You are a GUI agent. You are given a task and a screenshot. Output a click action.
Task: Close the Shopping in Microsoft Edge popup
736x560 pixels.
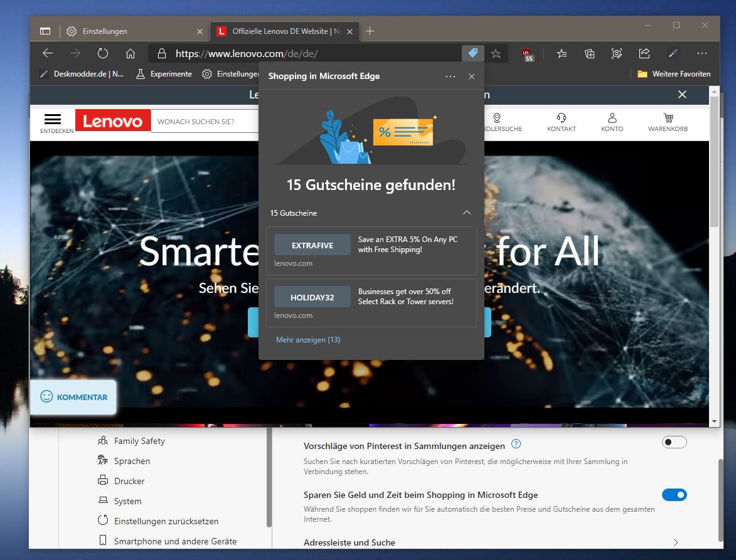(472, 77)
